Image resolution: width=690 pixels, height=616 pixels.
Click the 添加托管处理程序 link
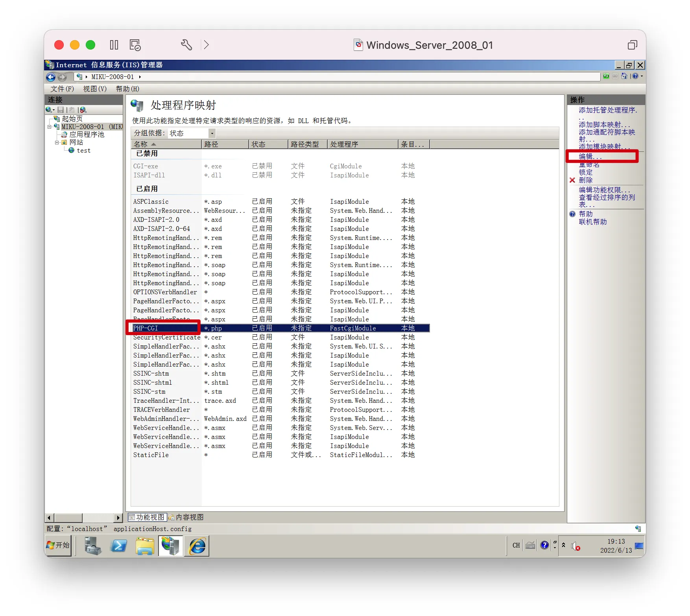point(608,111)
